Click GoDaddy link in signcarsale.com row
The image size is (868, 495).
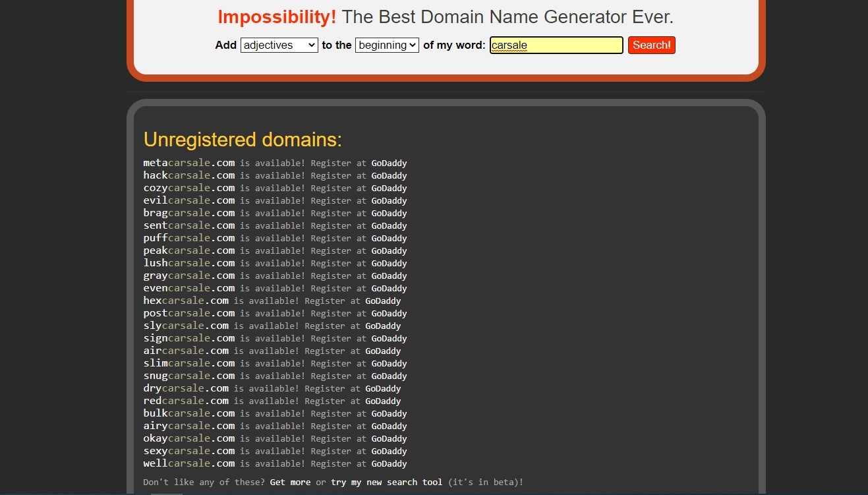click(389, 339)
